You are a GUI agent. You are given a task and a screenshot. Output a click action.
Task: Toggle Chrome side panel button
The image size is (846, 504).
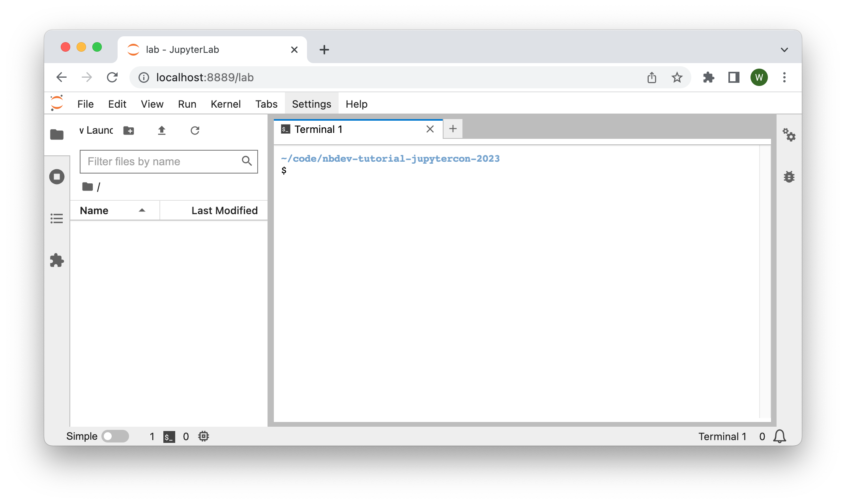click(x=734, y=77)
